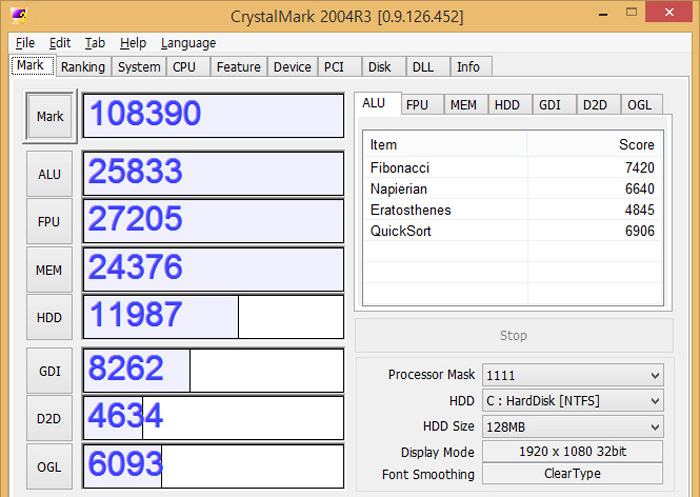The height and width of the screenshot is (497, 700).
Task: Select the MEM results tab
Action: (466, 105)
